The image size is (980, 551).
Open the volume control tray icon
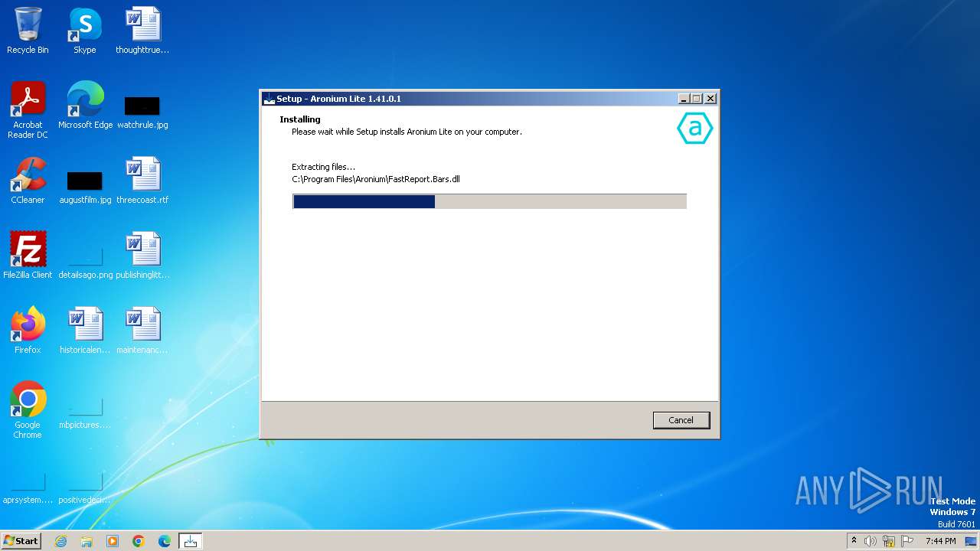pyautogui.click(x=871, y=541)
